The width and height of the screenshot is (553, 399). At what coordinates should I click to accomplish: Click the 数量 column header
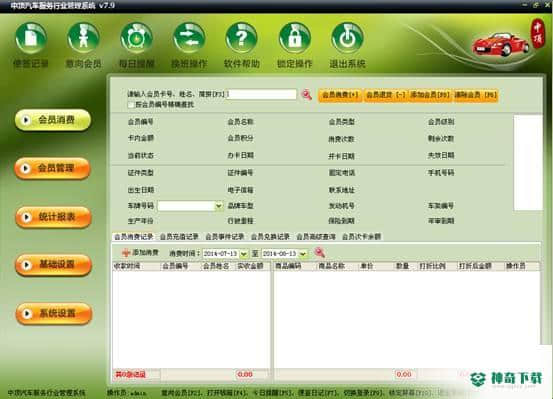coord(406,266)
